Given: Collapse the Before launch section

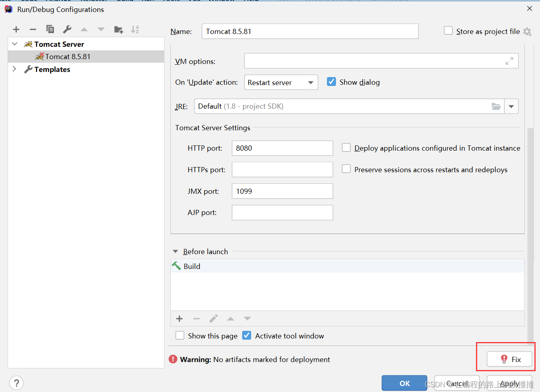Looking at the screenshot, I should (x=175, y=251).
